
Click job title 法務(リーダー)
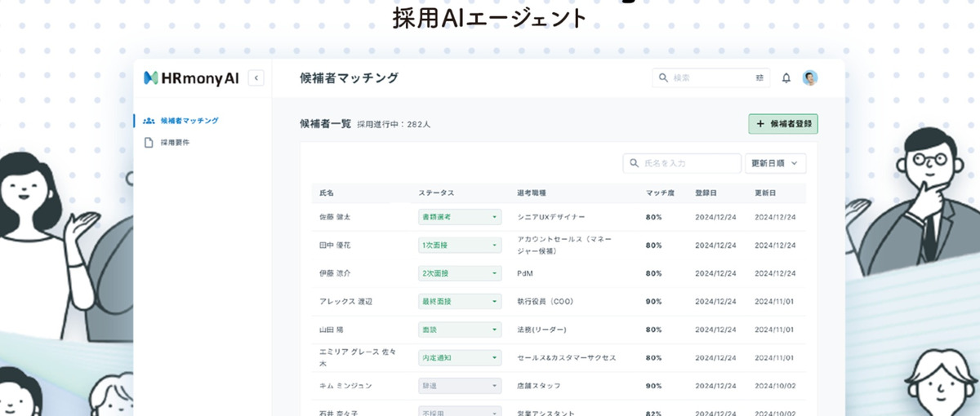coord(542,330)
